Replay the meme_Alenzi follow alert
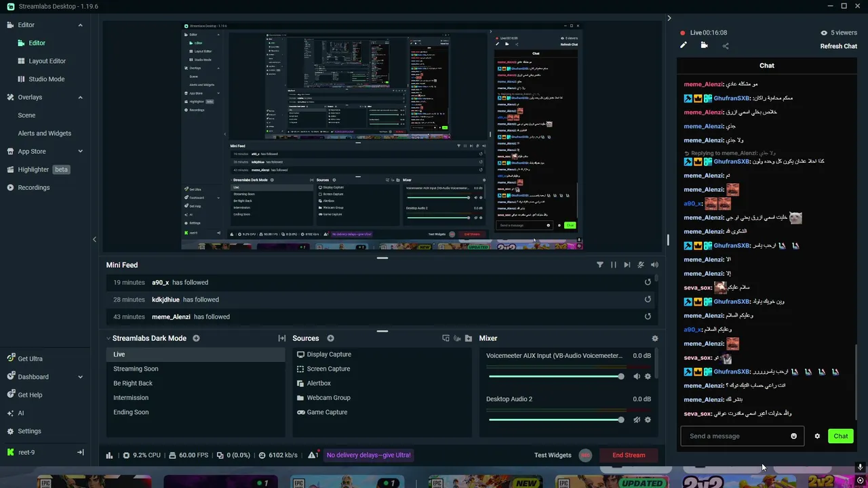The width and height of the screenshot is (868, 488). pos(648,317)
